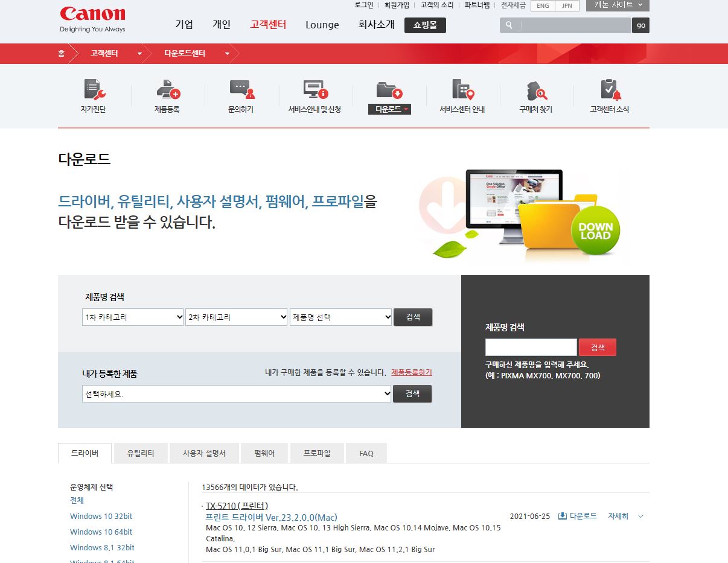Open 프린트 드라이버 Ver.23.2.0.0(Mac) link
728x563 pixels.
(271, 518)
